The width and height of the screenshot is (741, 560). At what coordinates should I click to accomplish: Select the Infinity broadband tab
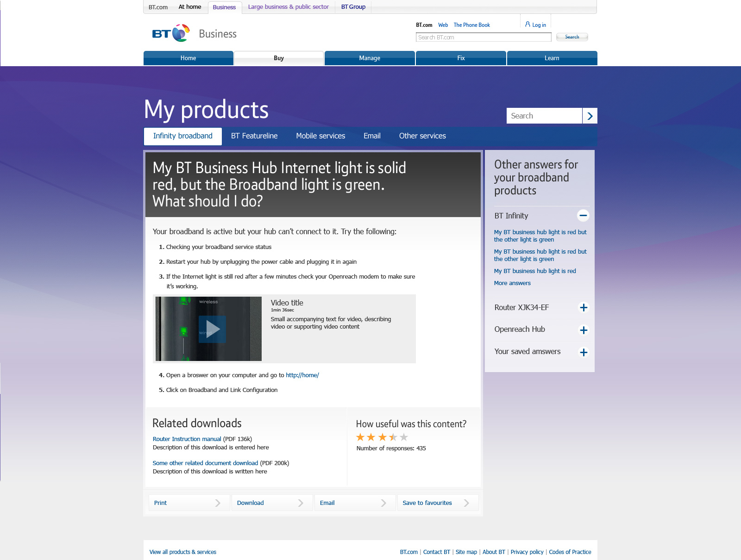click(183, 136)
